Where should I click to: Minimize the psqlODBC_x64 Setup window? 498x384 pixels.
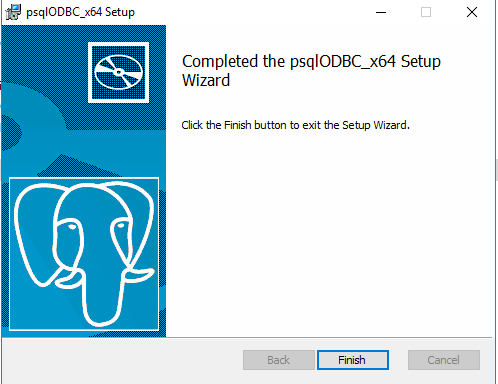[x=381, y=12]
